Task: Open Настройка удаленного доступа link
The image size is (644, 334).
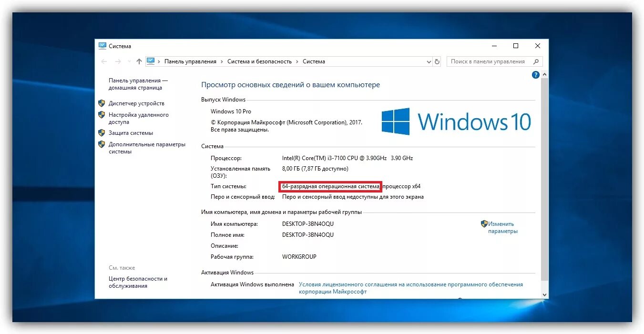Action: coord(139,118)
